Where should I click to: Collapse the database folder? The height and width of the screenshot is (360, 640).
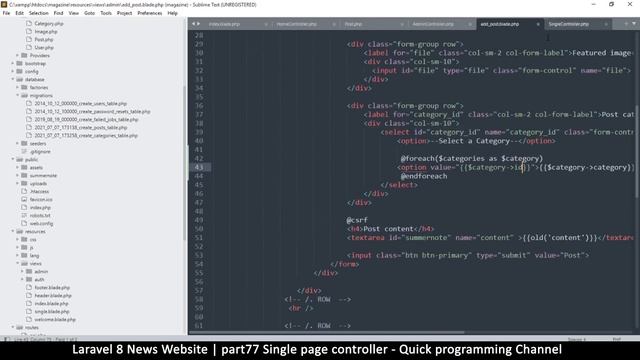[13, 80]
